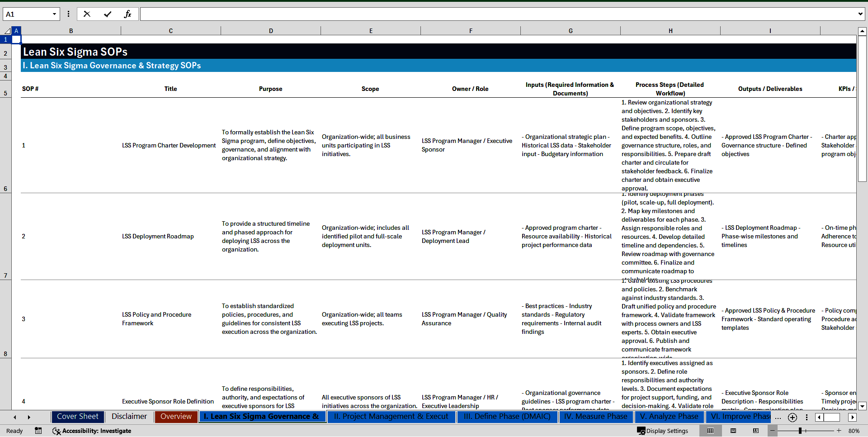Click the zoom level 80% button
This screenshot has width=868, height=437.
(854, 431)
